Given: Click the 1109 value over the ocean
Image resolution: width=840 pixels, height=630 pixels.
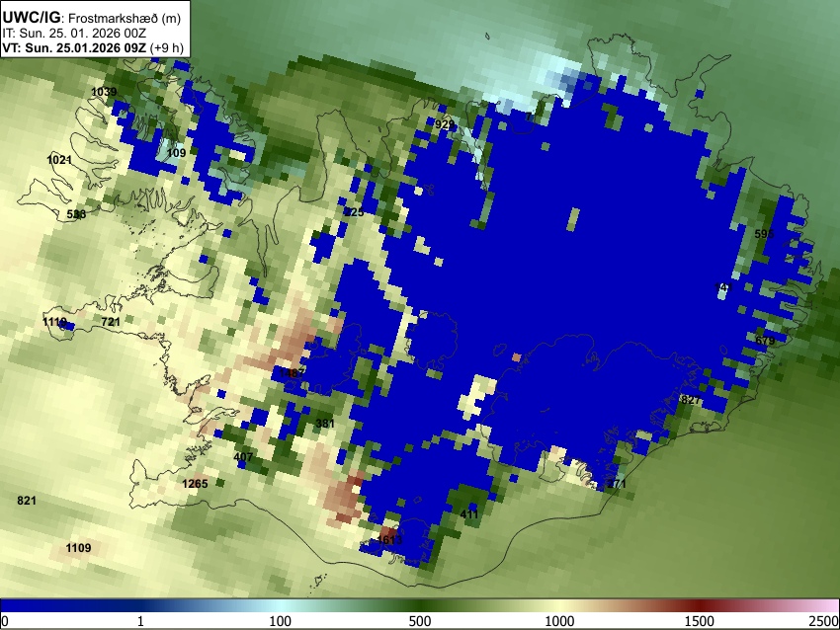Looking at the screenshot, I should tap(78, 548).
